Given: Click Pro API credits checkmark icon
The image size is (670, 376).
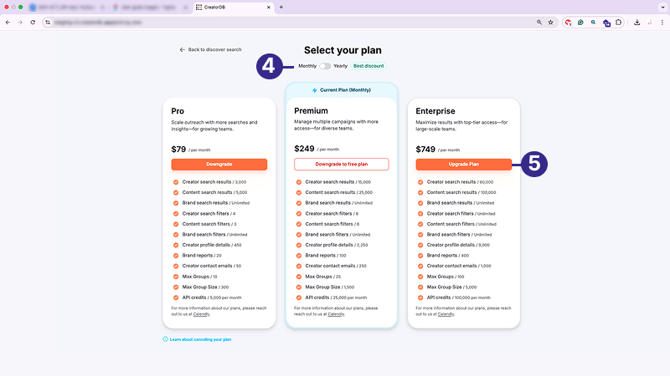Looking at the screenshot, I should tap(176, 298).
